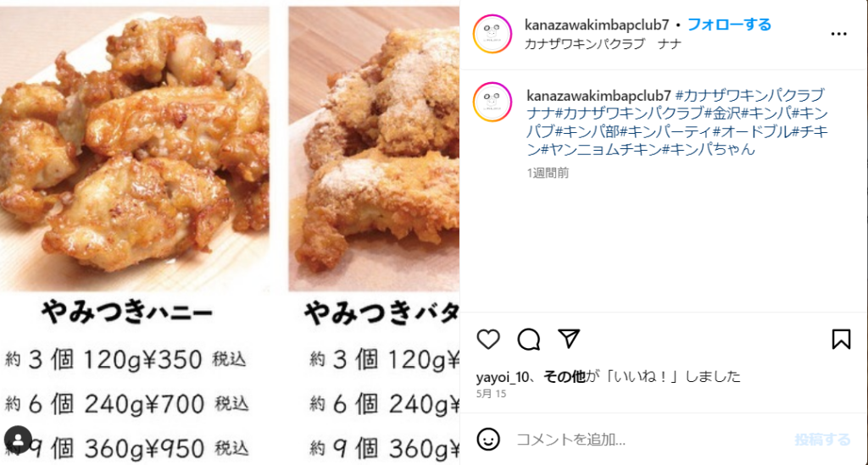This screenshot has height=465, width=868.
Task: Click tagged people icon on photo
Action: click(x=19, y=440)
